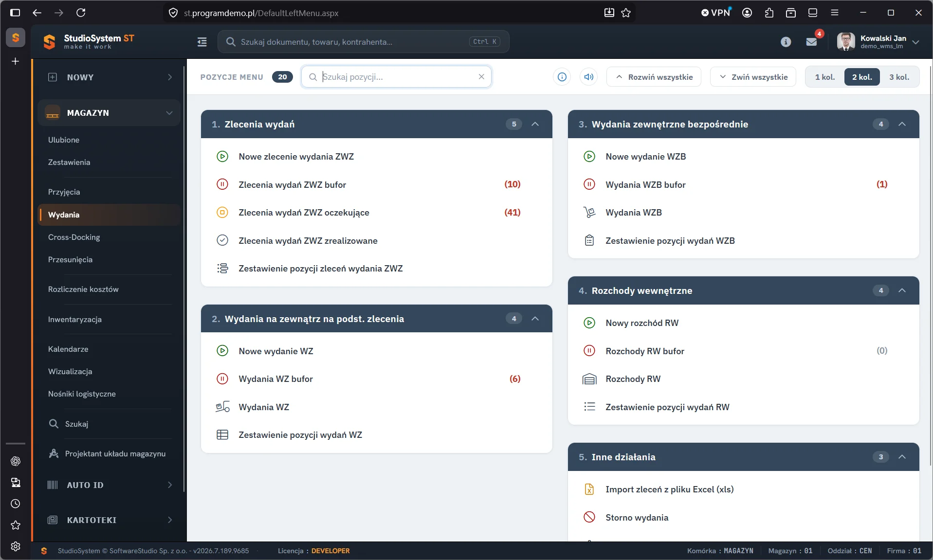Viewport: 933px width, 560px height.
Task: Select the 2 kol. layout option
Action: pyautogui.click(x=862, y=77)
